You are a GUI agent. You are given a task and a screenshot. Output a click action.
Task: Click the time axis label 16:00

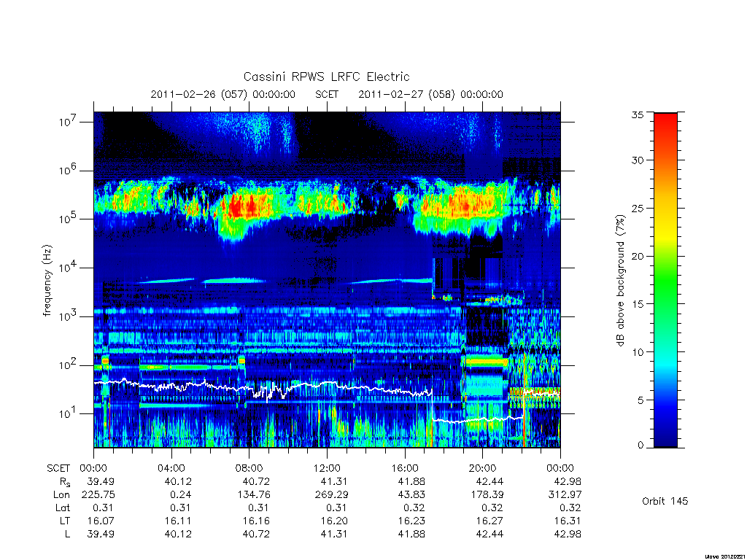(x=405, y=469)
